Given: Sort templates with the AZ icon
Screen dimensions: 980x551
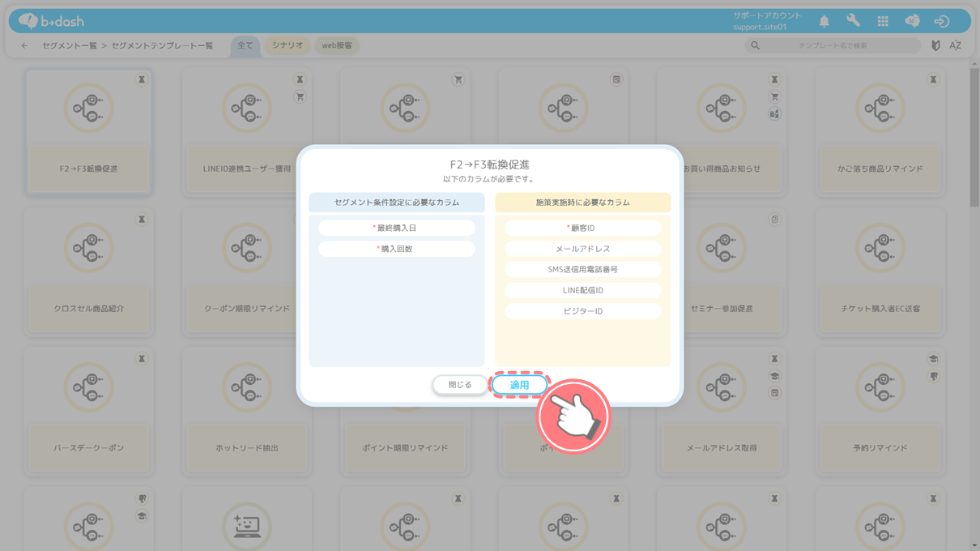Looking at the screenshot, I should coord(956,46).
